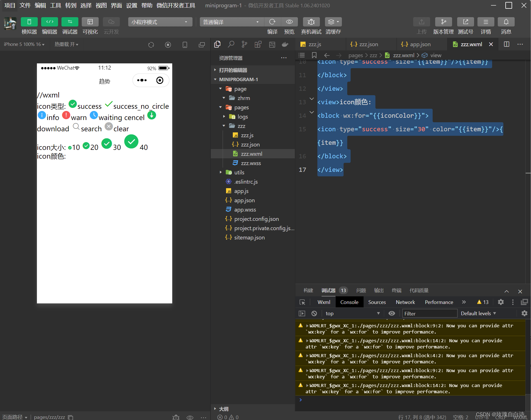Click the compile refresh icon
This screenshot has height=420, width=531.
pyautogui.click(x=272, y=22)
